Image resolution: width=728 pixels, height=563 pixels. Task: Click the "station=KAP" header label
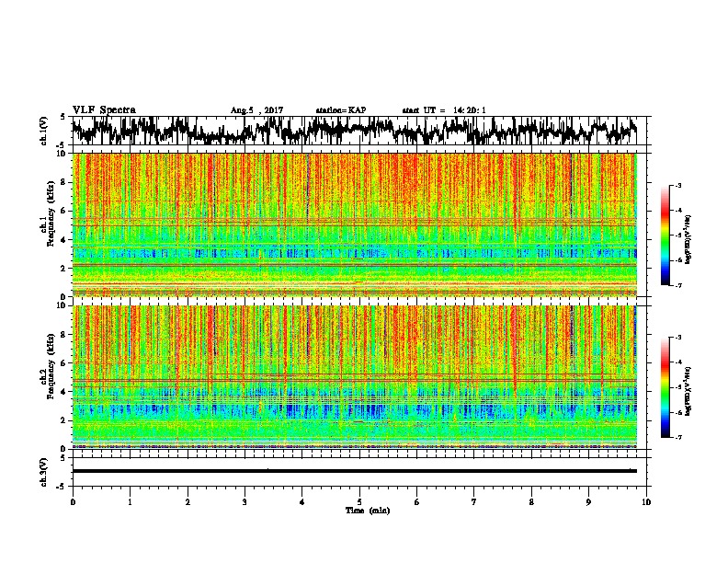[341, 110]
